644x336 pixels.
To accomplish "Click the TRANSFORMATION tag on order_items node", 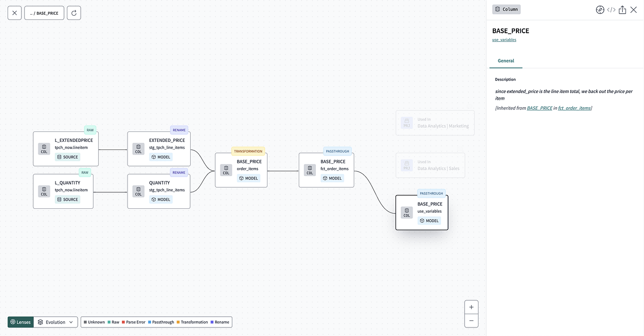I will tap(248, 151).
